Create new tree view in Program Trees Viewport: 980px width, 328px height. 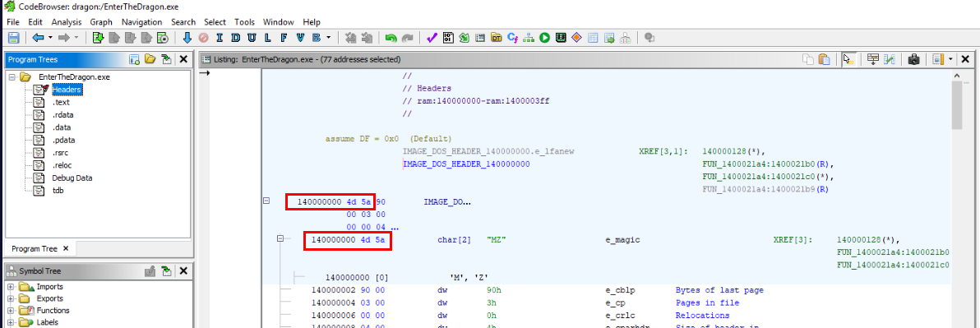(134, 59)
